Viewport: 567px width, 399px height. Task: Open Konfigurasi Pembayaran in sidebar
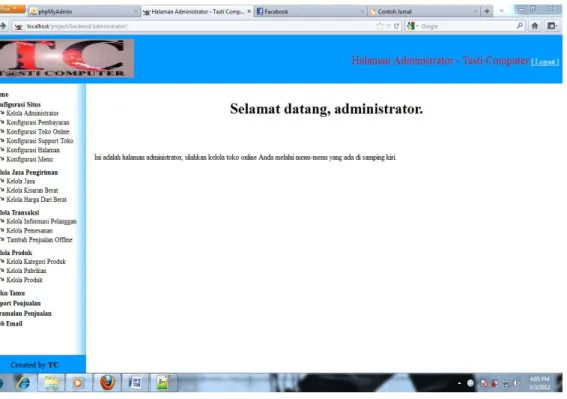(38, 122)
